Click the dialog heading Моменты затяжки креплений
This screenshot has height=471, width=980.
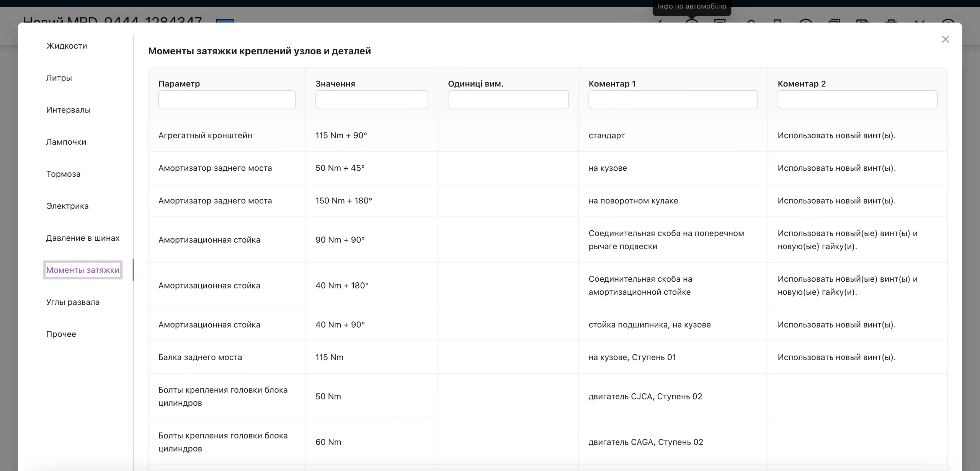(260, 51)
